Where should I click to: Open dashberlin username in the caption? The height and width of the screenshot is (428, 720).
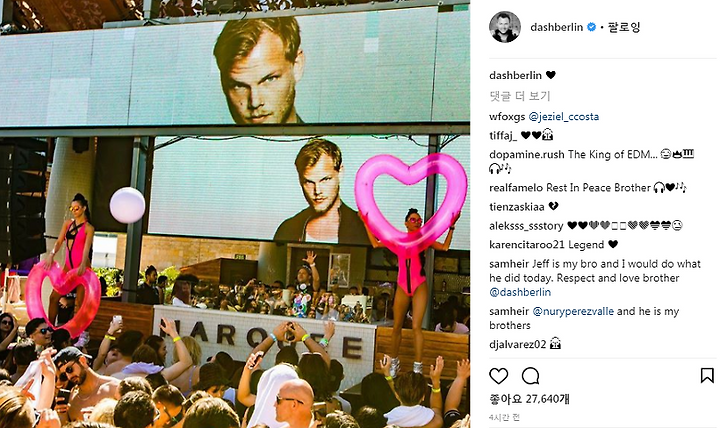[516, 75]
